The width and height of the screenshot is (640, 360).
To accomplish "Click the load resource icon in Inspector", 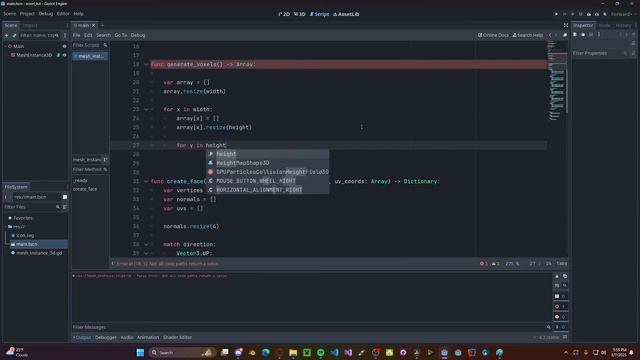I will [583, 35].
